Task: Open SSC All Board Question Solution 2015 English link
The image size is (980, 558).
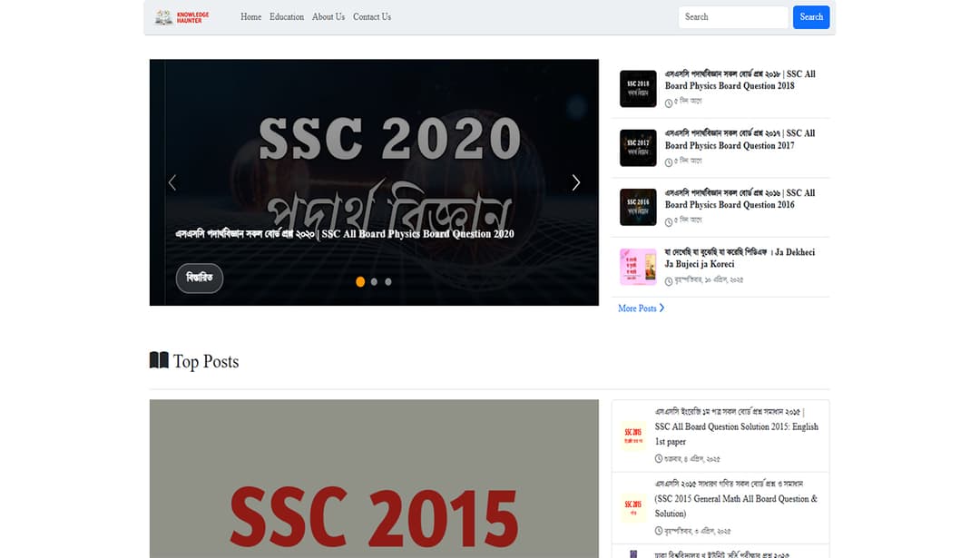Action: pyautogui.click(x=736, y=426)
